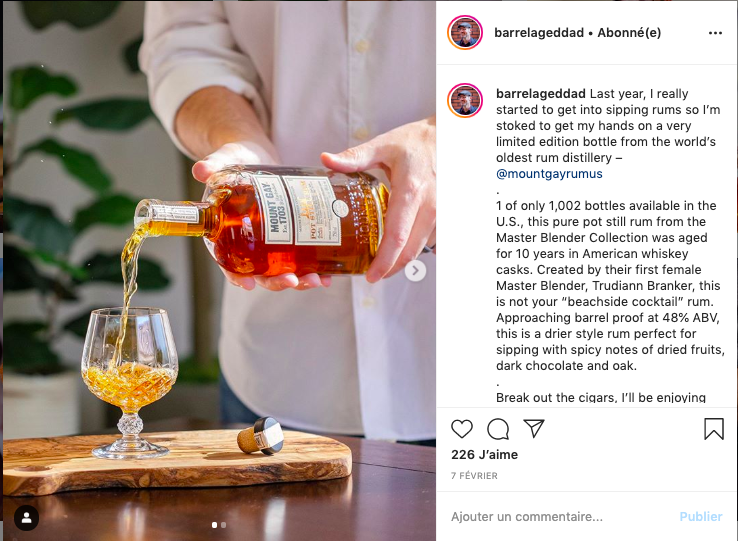
Task: Select the second carousel dot indicator
Action: [224, 525]
